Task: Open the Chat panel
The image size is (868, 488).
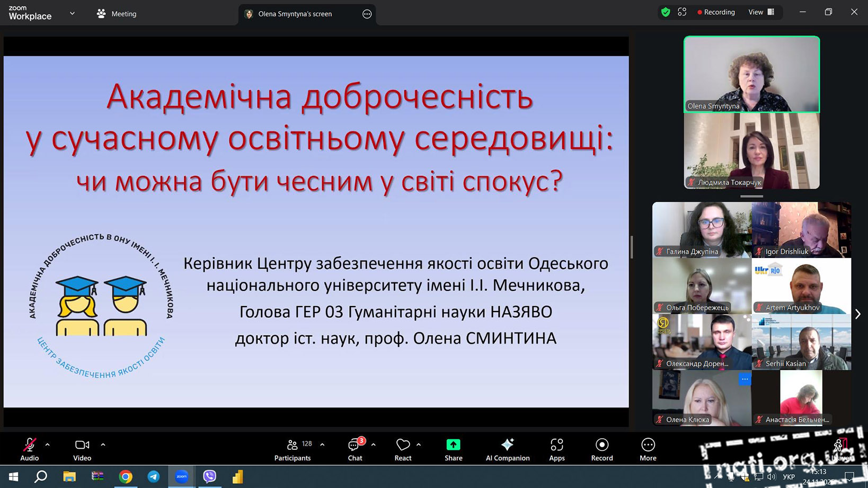Action: [355, 449]
